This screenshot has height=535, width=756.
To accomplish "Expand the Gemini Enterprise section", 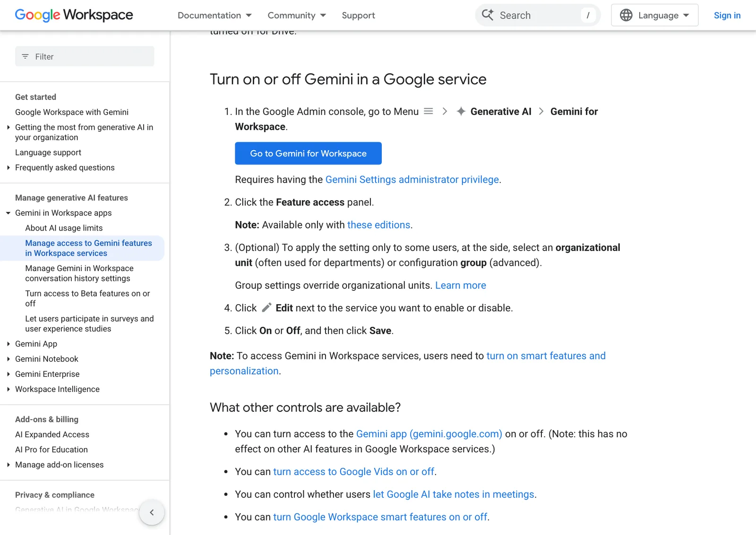I will (x=9, y=374).
